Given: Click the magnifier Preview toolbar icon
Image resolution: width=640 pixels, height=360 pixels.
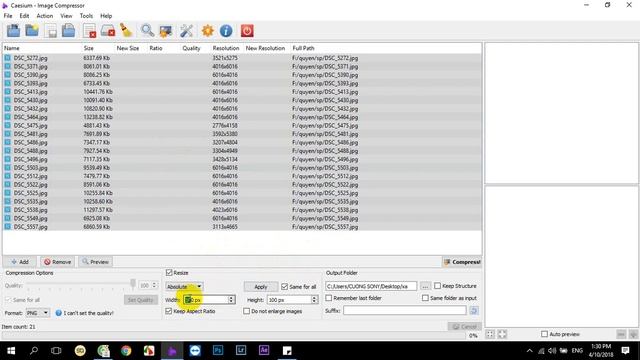Looking at the screenshot, I should click(x=147, y=31).
